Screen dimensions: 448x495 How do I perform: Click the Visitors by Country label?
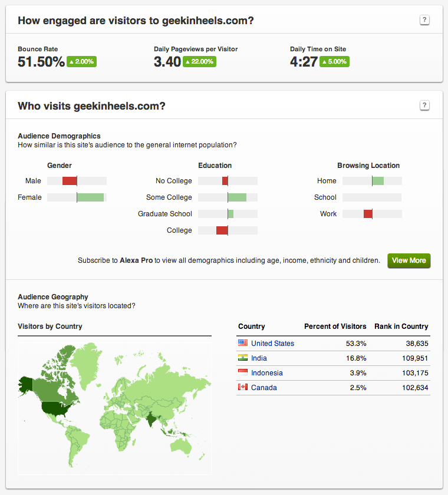click(50, 326)
